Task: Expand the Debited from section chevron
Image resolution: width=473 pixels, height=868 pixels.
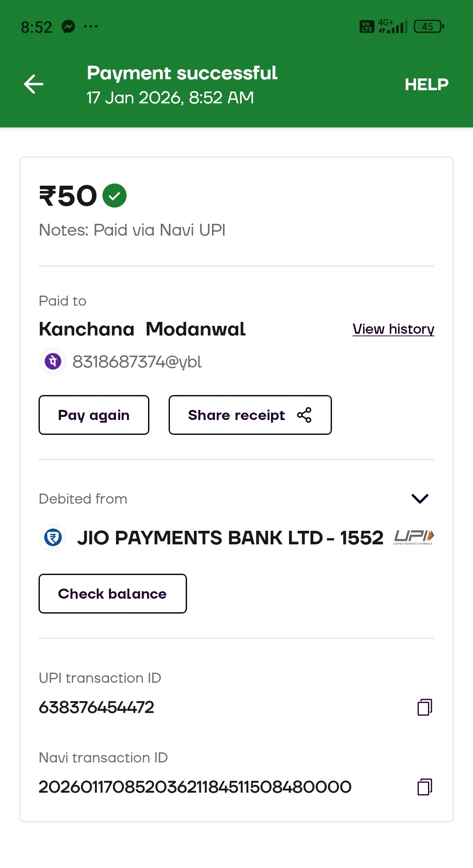Action: coord(420,498)
